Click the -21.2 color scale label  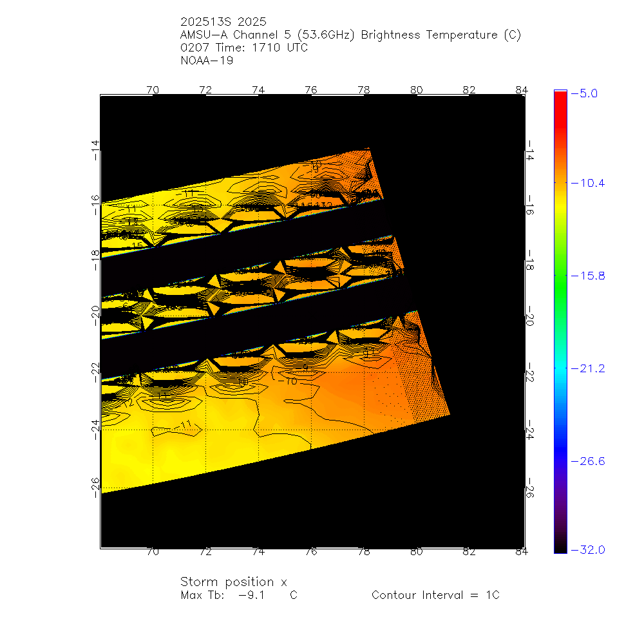587,368
